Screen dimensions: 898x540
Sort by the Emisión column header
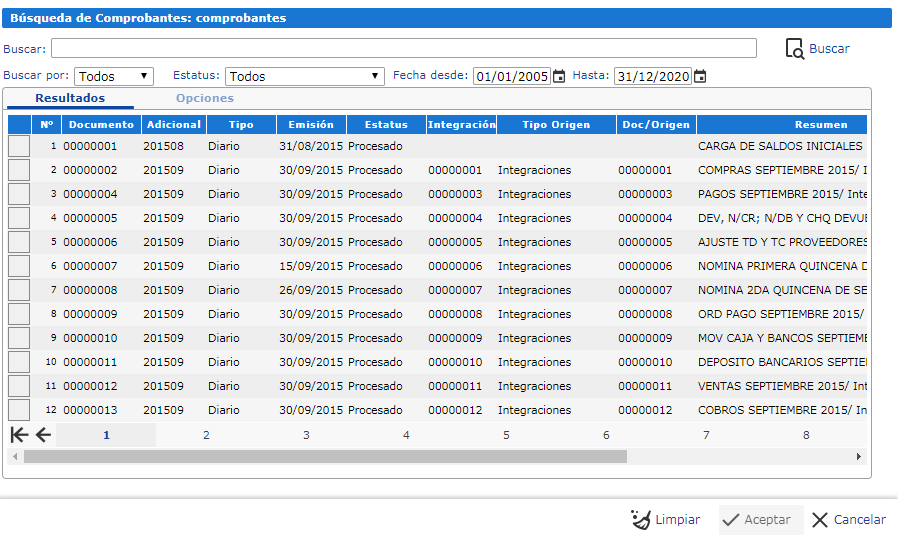tap(311, 125)
